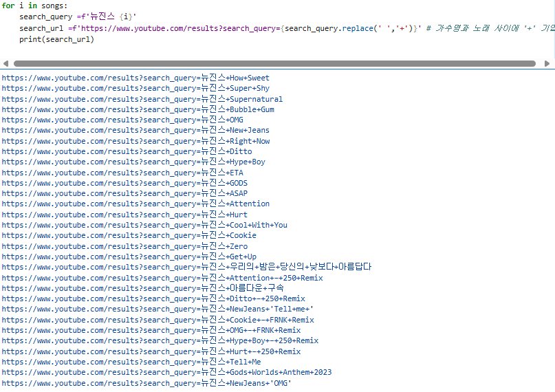Viewport: 555px width, 392px height.
Task: Open the Ditto+-+250+Remix link
Action: (153, 298)
